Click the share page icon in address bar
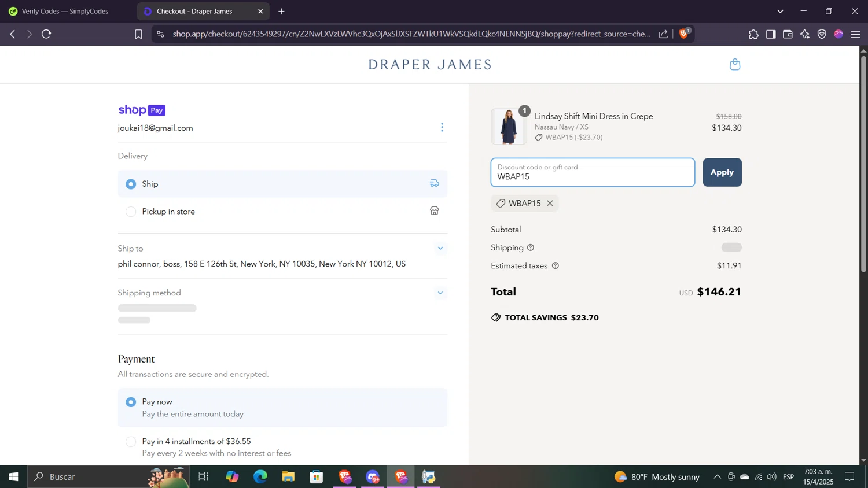Image resolution: width=868 pixels, height=488 pixels. (x=663, y=34)
